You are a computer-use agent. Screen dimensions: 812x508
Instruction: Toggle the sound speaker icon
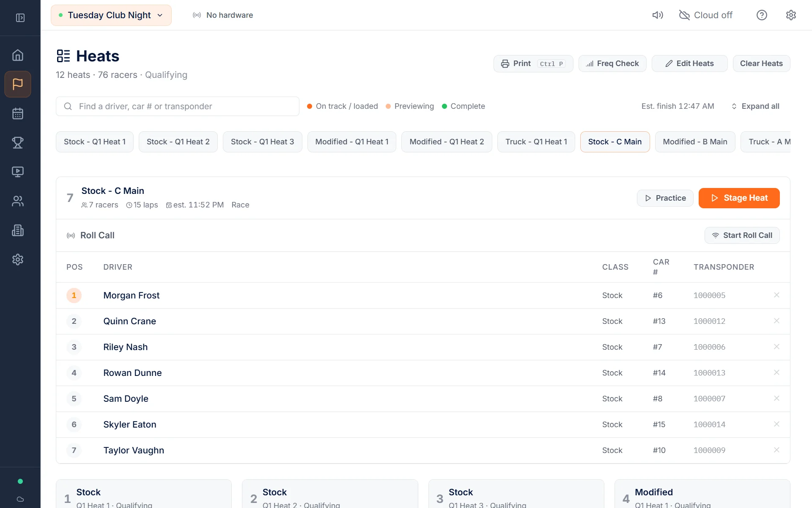click(x=658, y=15)
